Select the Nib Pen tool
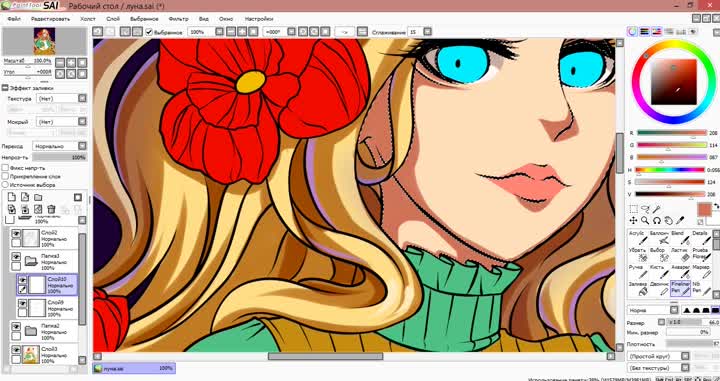Screen dimensions: 720x381 click(x=701, y=288)
